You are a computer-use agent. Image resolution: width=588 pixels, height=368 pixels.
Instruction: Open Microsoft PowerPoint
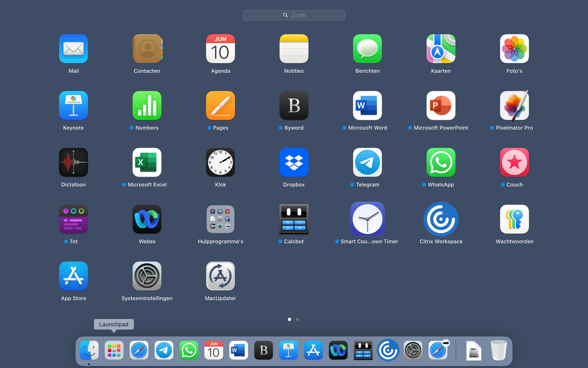pyautogui.click(x=441, y=105)
